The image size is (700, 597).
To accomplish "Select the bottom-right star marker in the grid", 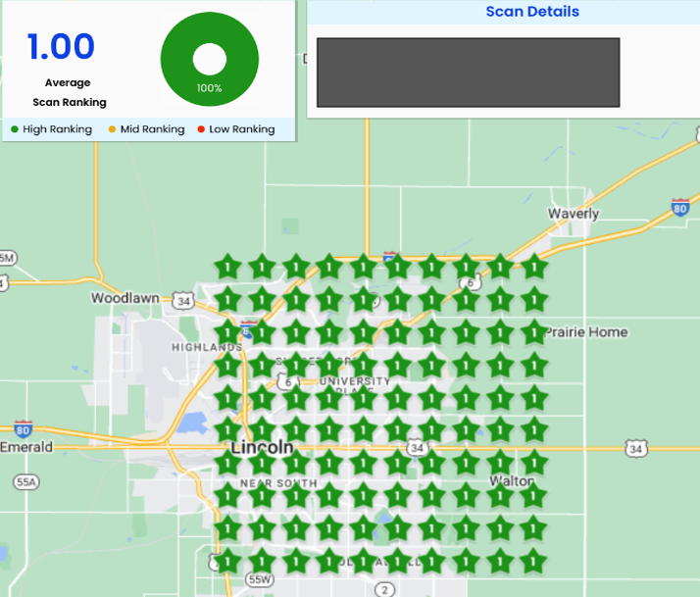I will pos(533,562).
